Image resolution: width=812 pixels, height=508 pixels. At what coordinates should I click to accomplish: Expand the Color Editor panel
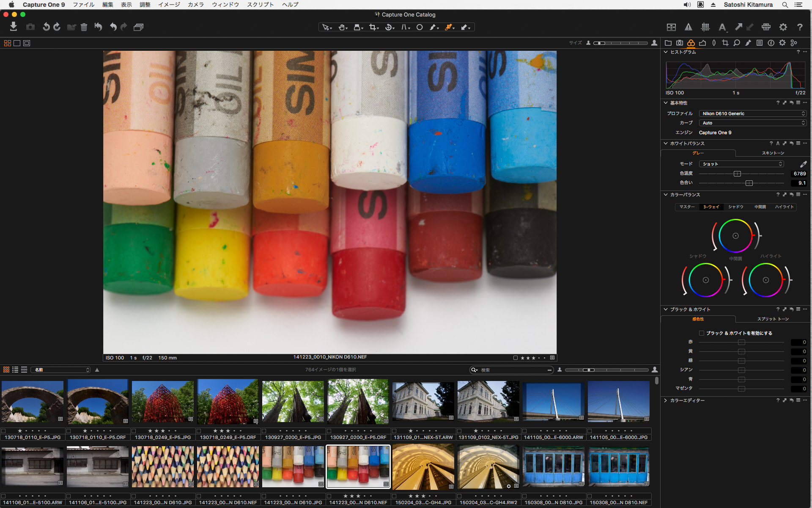tap(666, 400)
